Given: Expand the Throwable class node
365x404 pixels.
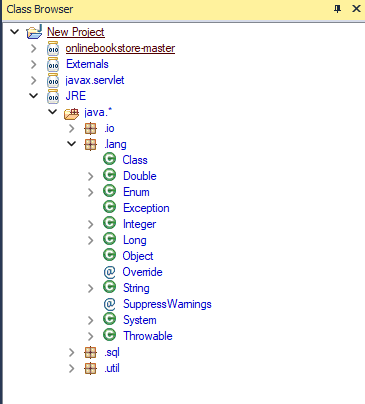Looking at the screenshot, I should tap(91, 336).
